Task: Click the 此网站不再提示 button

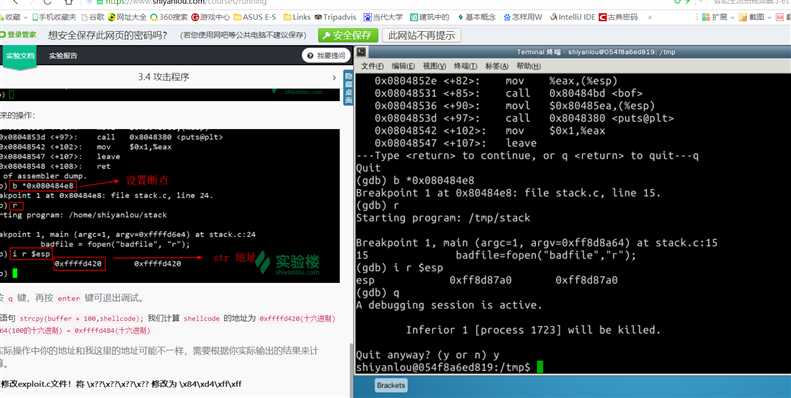Action: click(x=422, y=35)
